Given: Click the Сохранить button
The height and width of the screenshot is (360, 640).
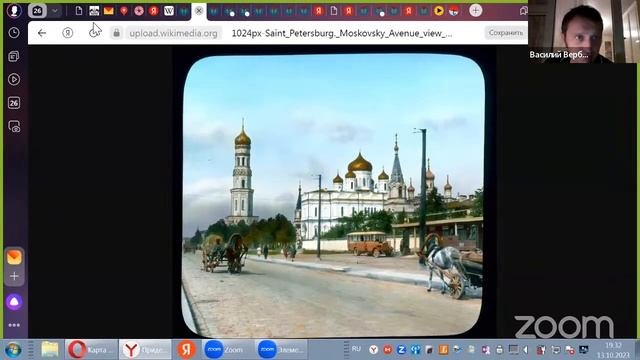Looking at the screenshot, I should 506,33.
